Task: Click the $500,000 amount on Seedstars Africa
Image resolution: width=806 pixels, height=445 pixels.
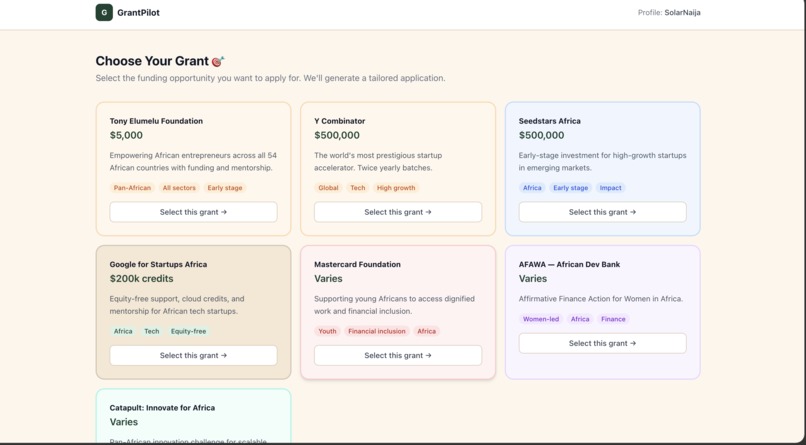Action: (x=542, y=136)
